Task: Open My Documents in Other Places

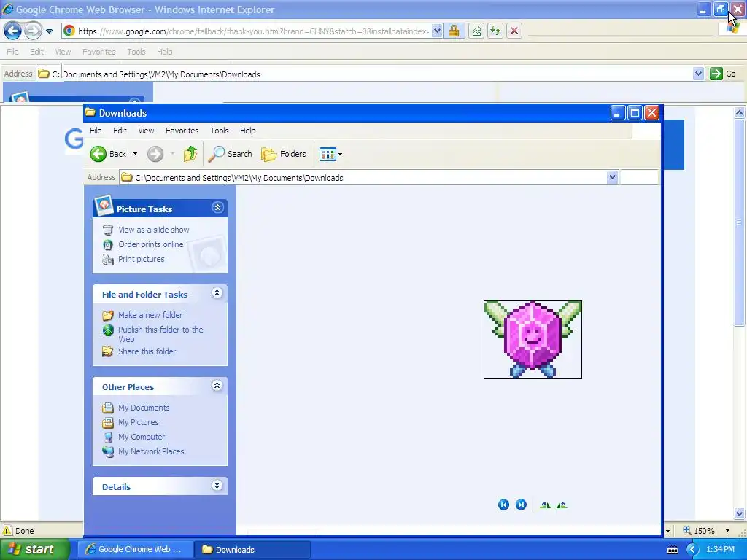Action: (x=144, y=408)
